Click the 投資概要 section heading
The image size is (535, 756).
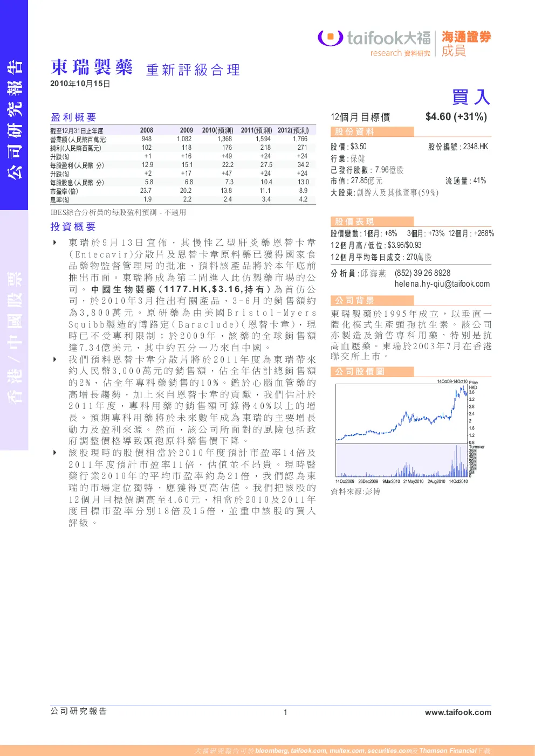(73, 227)
